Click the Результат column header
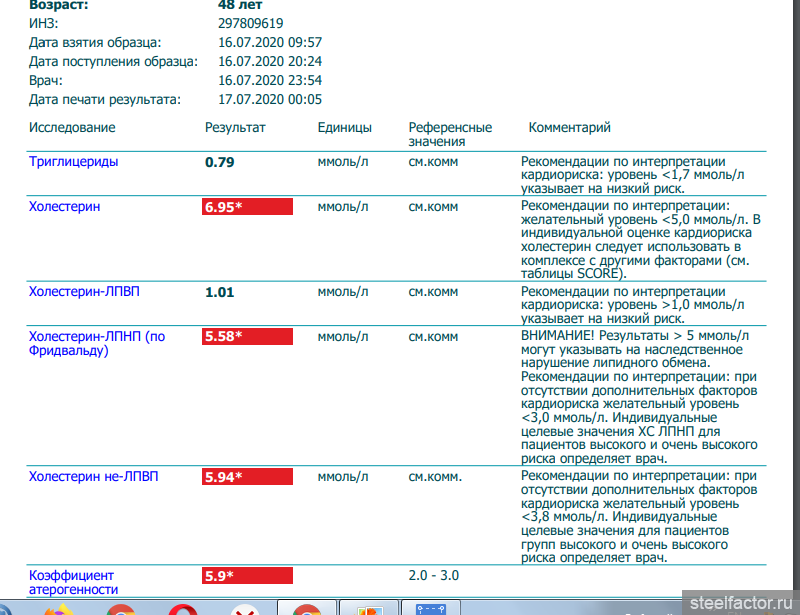Screen dimensions: 800x615 [235, 128]
